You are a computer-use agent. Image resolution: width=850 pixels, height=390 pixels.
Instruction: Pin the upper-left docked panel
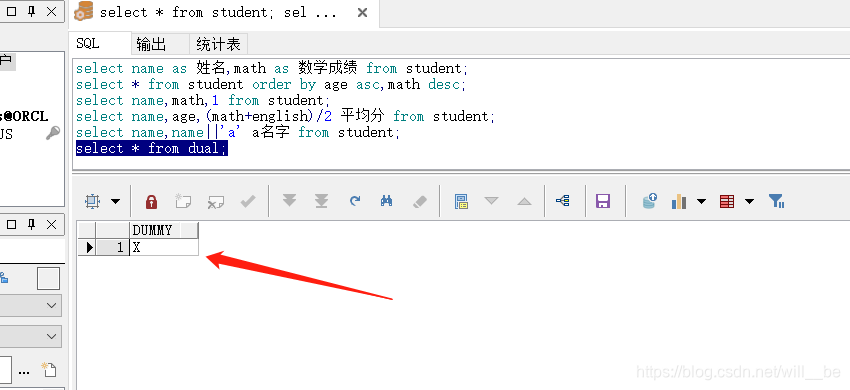[31, 11]
